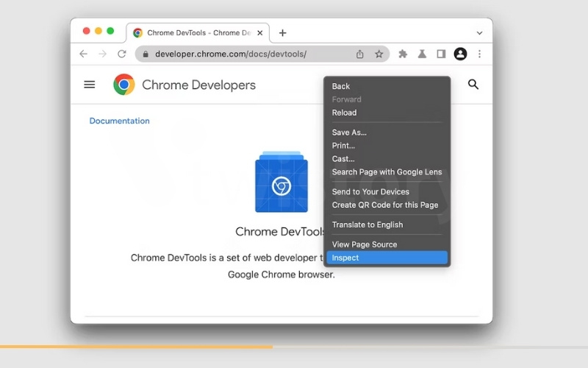Click the lock icon in the address bar
The image size is (588, 368).
(146, 54)
